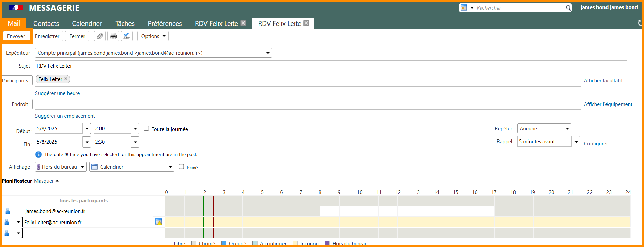The height and width of the screenshot is (247, 644).
Task: Run spell check with the Abc icon
Action: click(x=127, y=36)
